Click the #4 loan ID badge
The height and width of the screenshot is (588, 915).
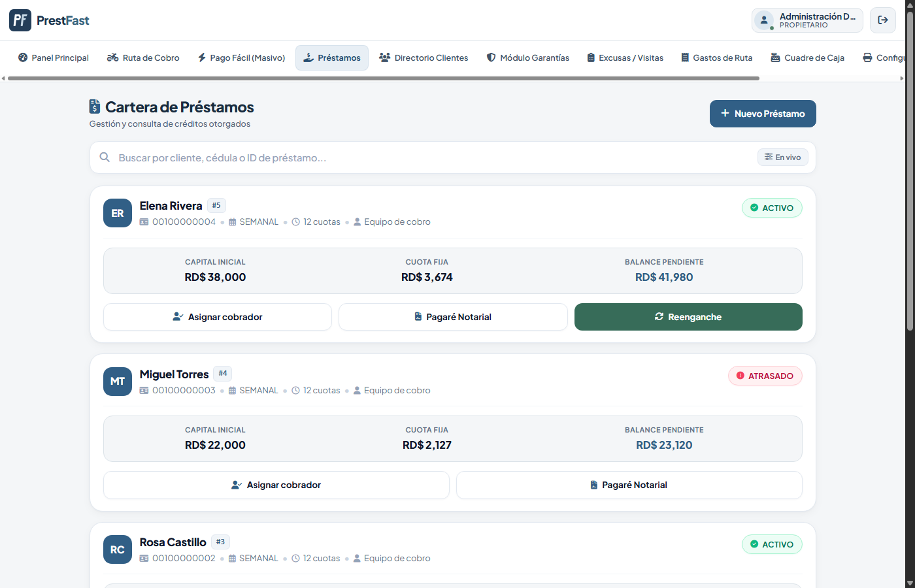coord(223,374)
